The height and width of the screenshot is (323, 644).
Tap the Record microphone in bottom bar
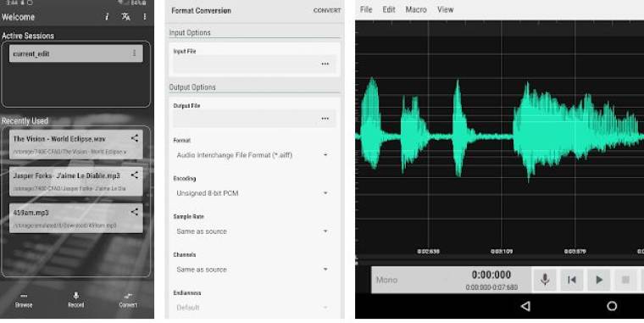[76, 300]
